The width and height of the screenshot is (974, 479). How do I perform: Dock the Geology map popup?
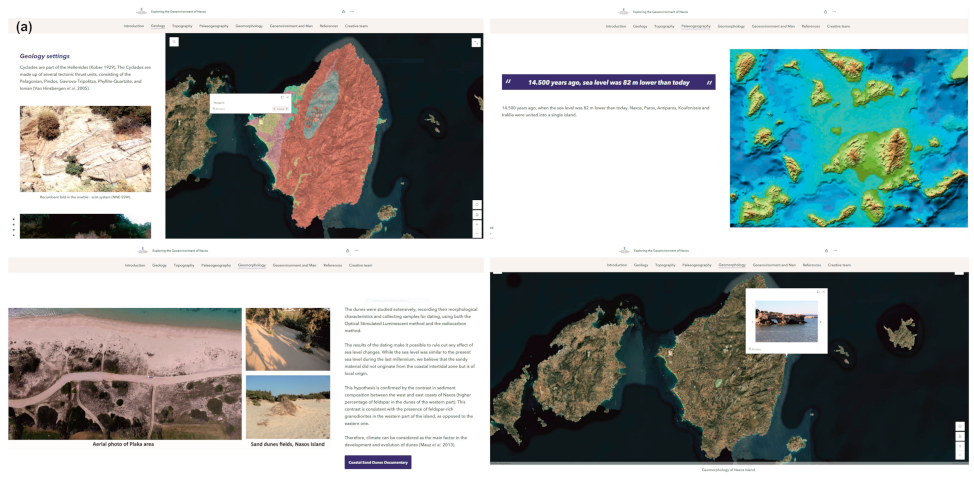pyautogui.click(x=281, y=98)
